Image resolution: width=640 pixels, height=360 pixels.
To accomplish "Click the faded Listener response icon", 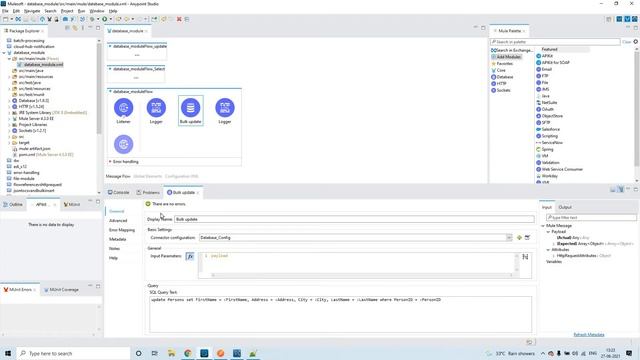I will click(123, 144).
